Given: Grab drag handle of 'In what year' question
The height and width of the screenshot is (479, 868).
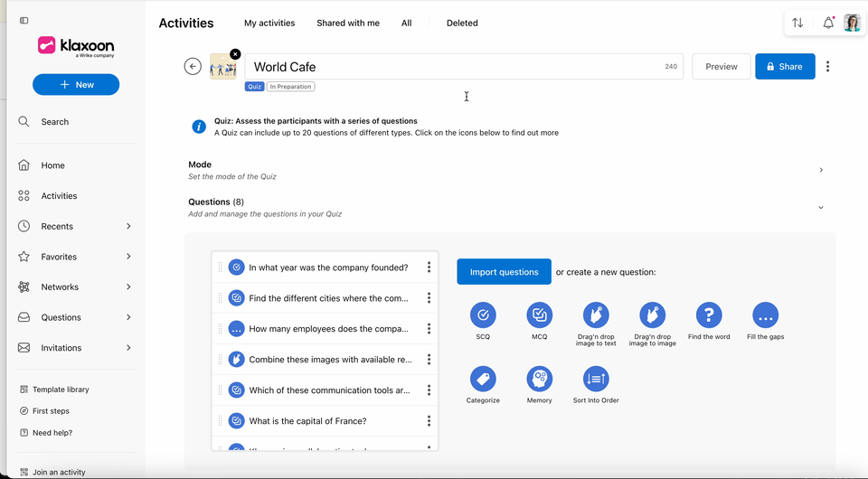Looking at the screenshot, I should pos(221,268).
